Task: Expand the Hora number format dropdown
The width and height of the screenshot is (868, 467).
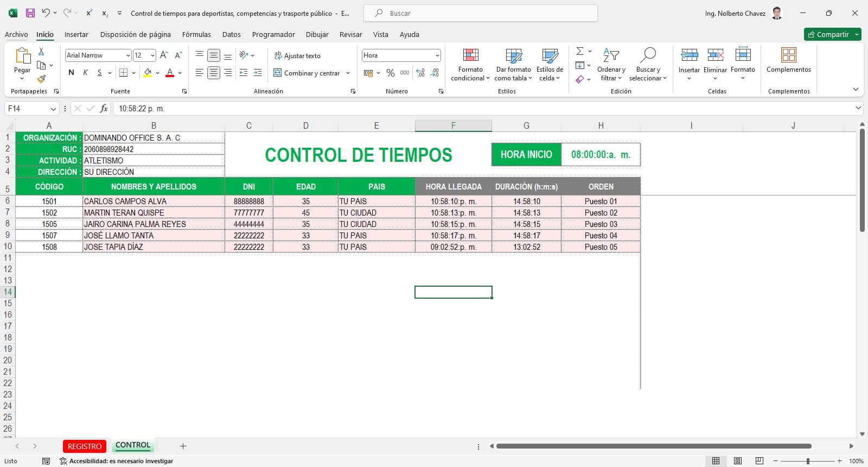Action: pos(437,55)
